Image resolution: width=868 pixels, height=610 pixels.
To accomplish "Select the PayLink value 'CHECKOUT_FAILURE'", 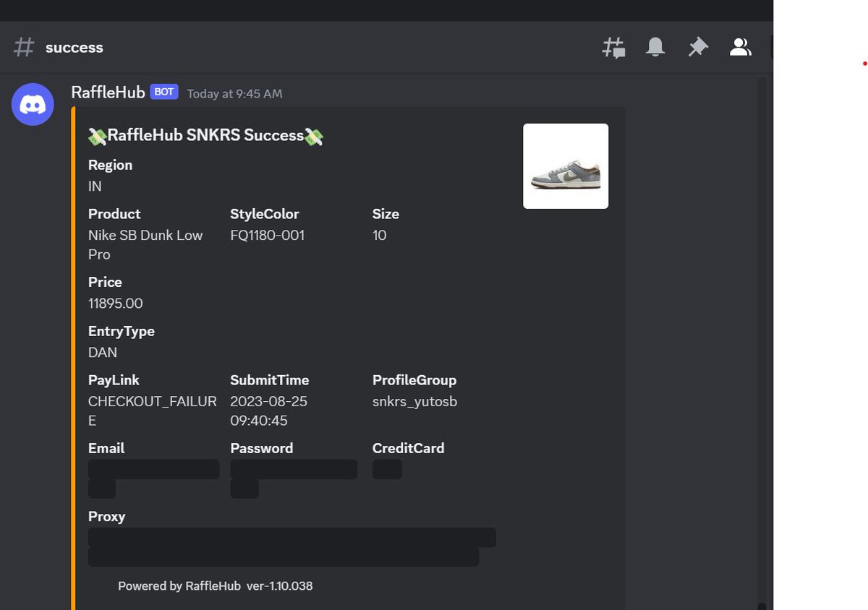I will point(153,411).
